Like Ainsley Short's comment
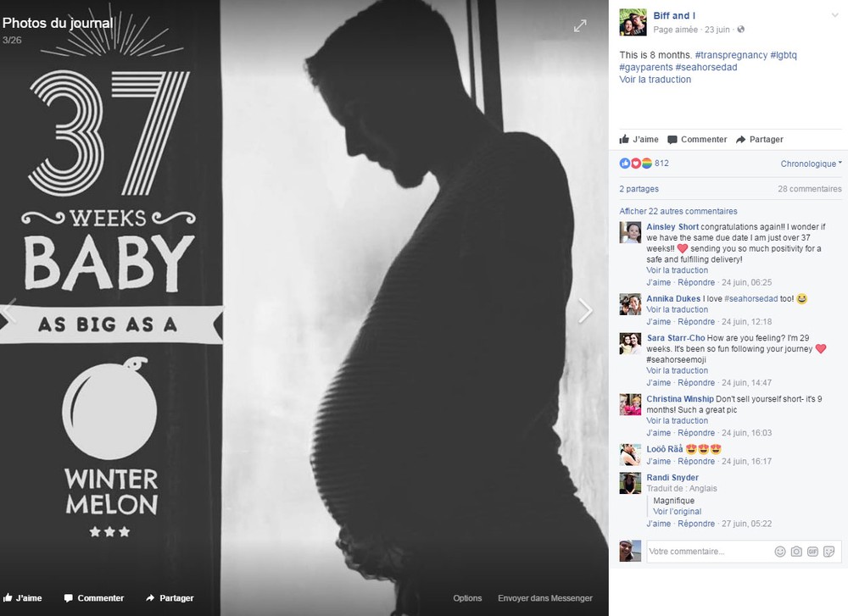The image size is (848, 616). pyautogui.click(x=658, y=282)
